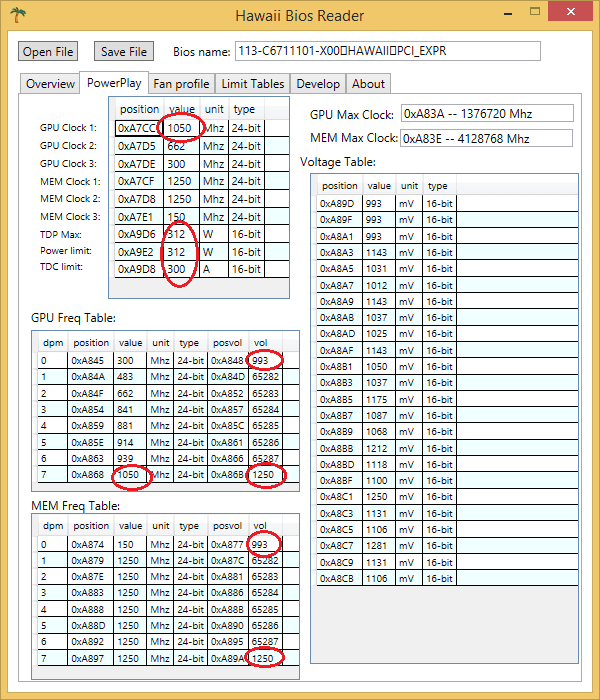The image size is (600, 700).
Task: Click GPU posvol cell 0xA857
Action: tap(228, 409)
